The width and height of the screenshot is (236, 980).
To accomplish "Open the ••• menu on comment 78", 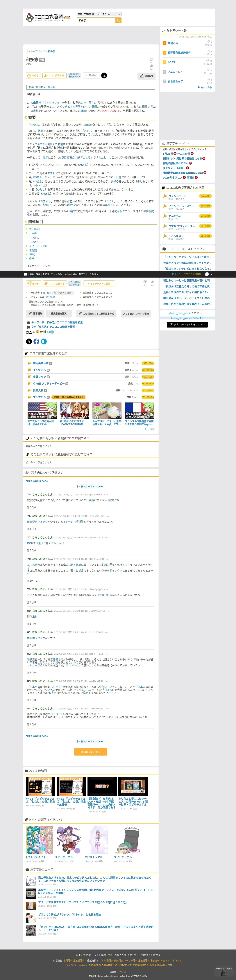I will tap(107, 559).
